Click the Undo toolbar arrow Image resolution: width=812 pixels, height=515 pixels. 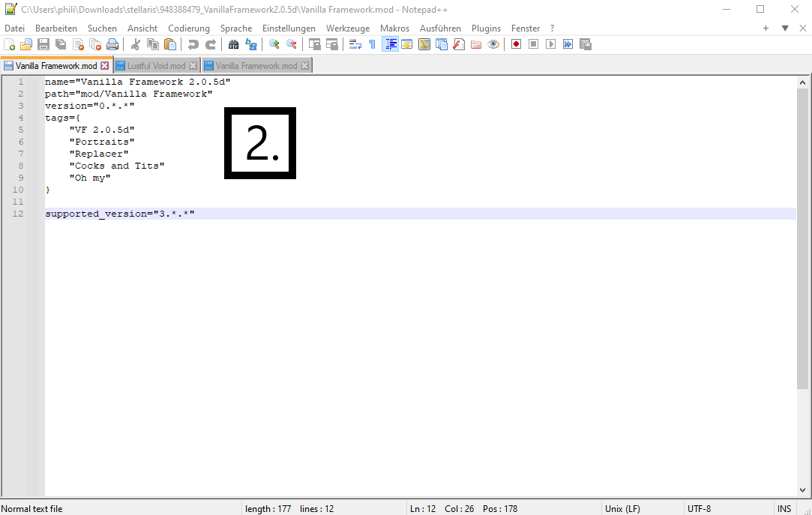coord(193,44)
